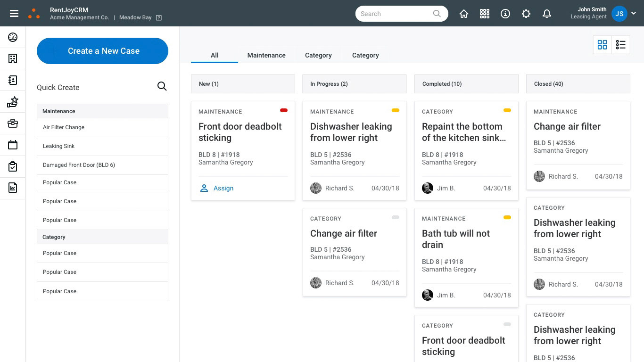The image size is (644, 362).
Task: Click the Create a New Case button
Action: (102, 51)
